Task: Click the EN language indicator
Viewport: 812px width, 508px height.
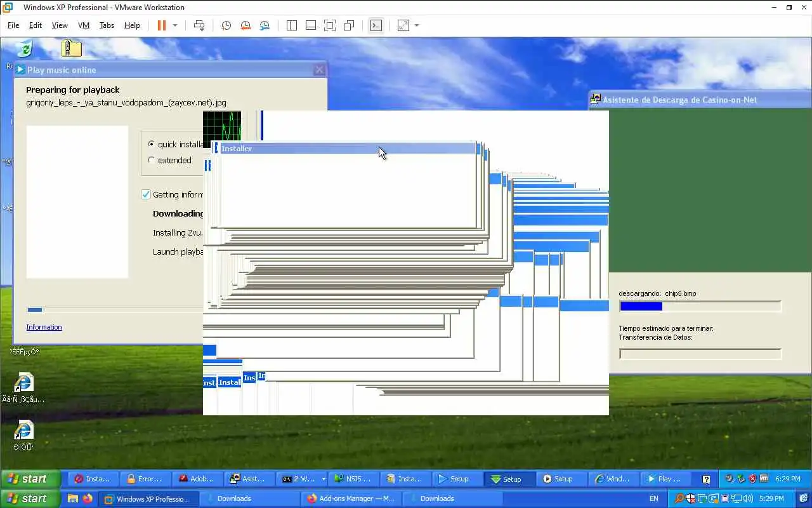Action: point(653,498)
